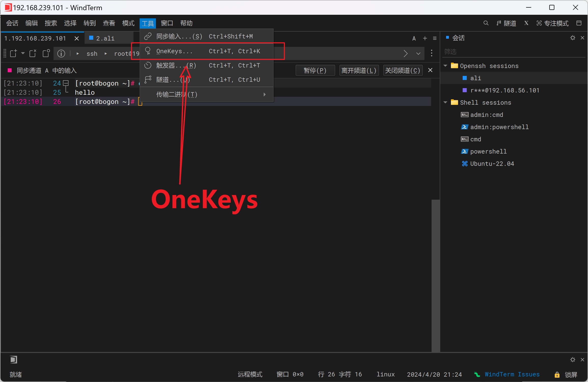Open session panel settings gear
The width and height of the screenshot is (588, 382).
tap(572, 38)
